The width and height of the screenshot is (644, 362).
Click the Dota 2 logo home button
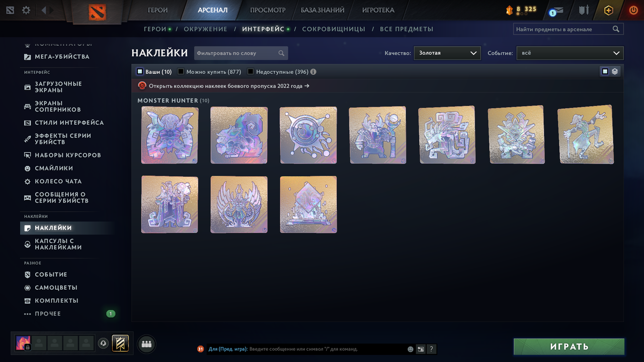pyautogui.click(x=97, y=12)
